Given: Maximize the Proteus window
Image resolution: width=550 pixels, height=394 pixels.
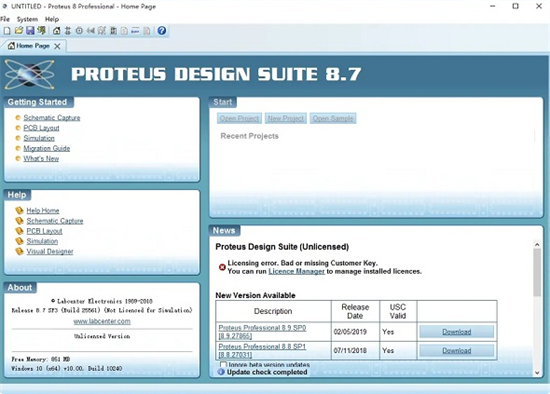Looking at the screenshot, I should (x=515, y=6).
